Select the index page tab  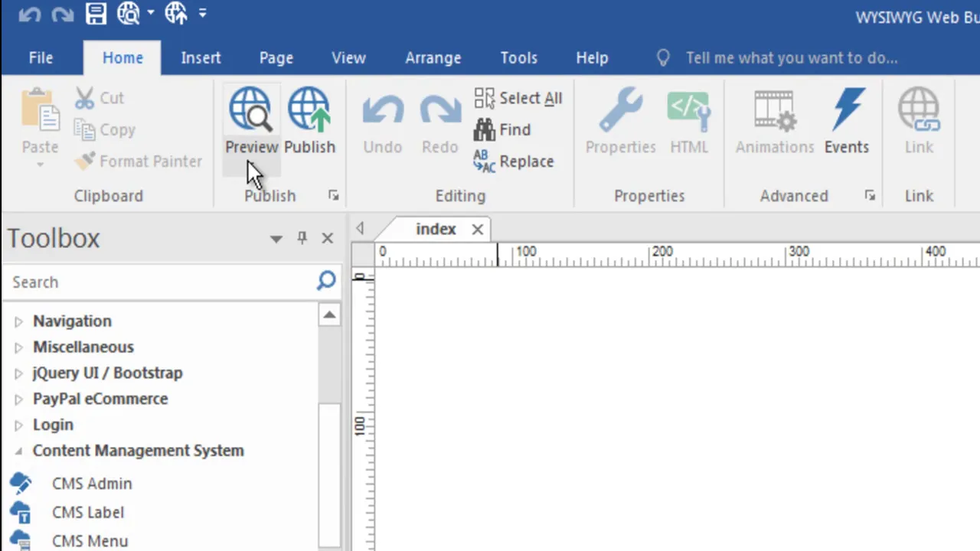click(x=436, y=229)
